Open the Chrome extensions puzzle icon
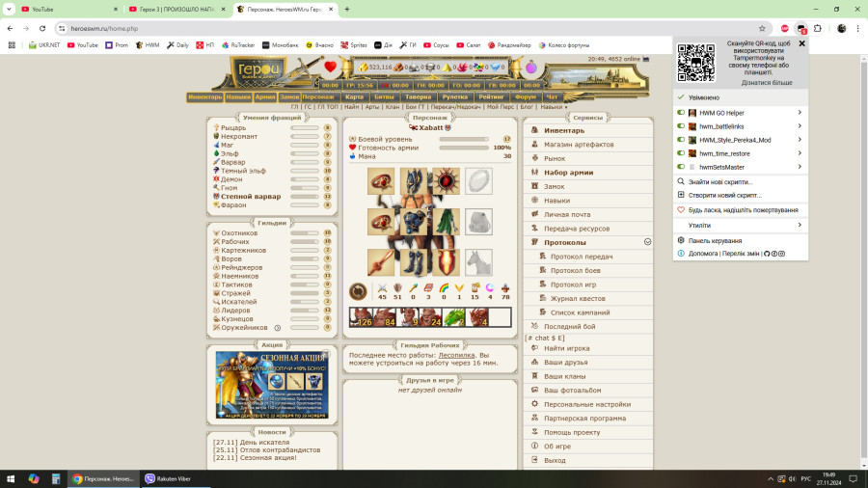This screenshot has height=488, width=868. click(818, 29)
